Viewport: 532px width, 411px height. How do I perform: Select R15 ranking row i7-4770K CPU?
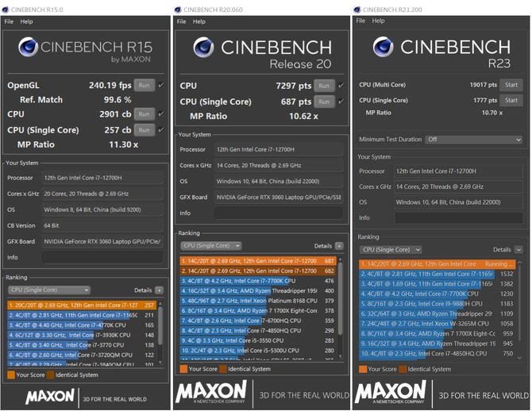tap(82, 325)
